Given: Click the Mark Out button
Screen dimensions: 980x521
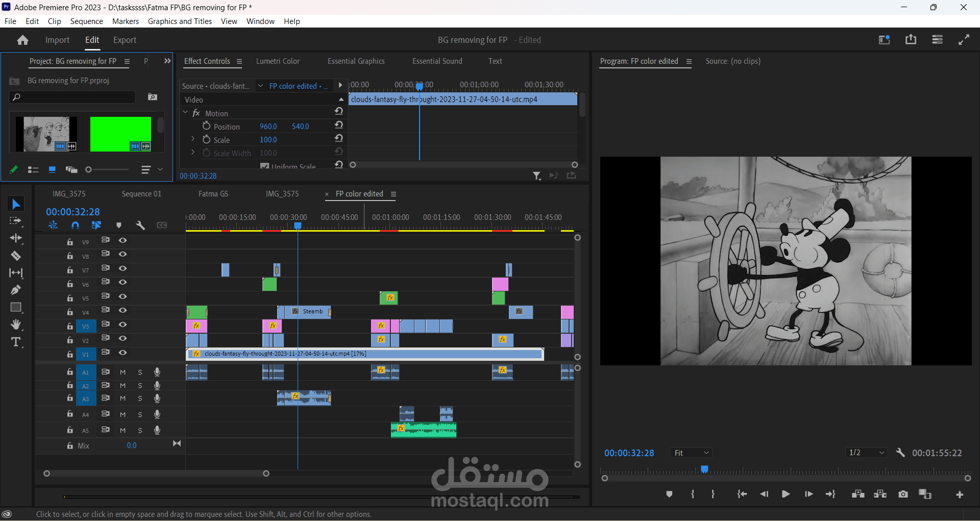Looking at the screenshot, I should point(713,494).
